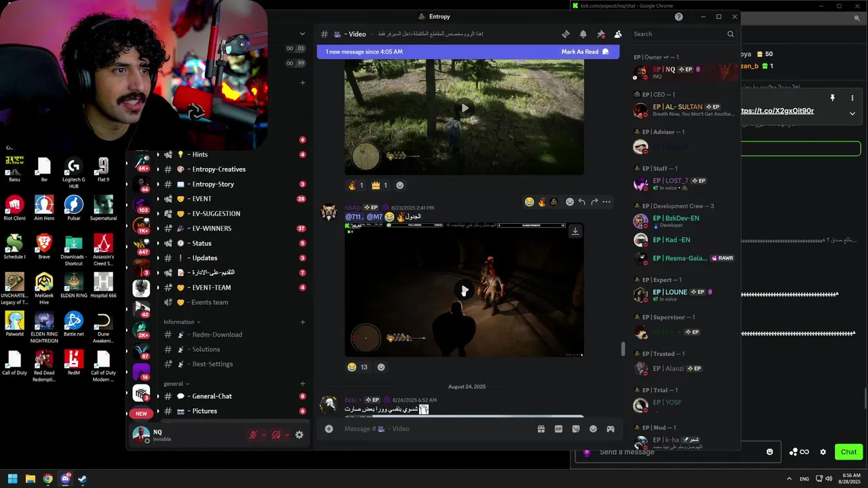Open the General-Chat channel
Image resolution: width=868 pixels, height=488 pixels.
tap(234, 396)
